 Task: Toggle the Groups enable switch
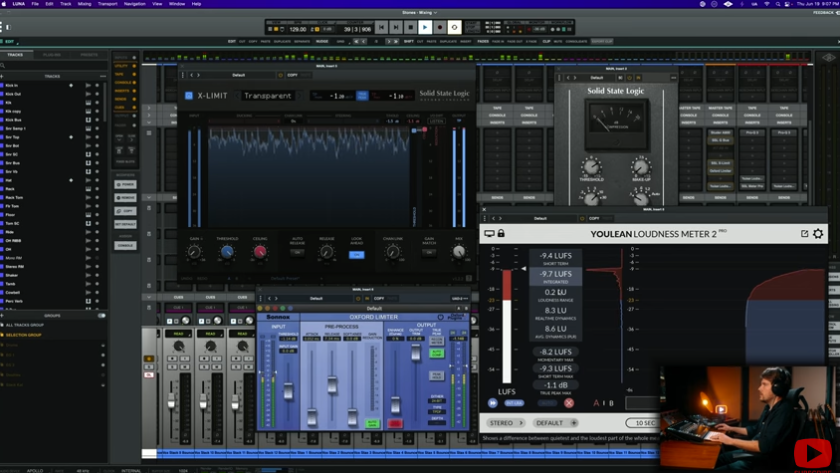pos(101,316)
